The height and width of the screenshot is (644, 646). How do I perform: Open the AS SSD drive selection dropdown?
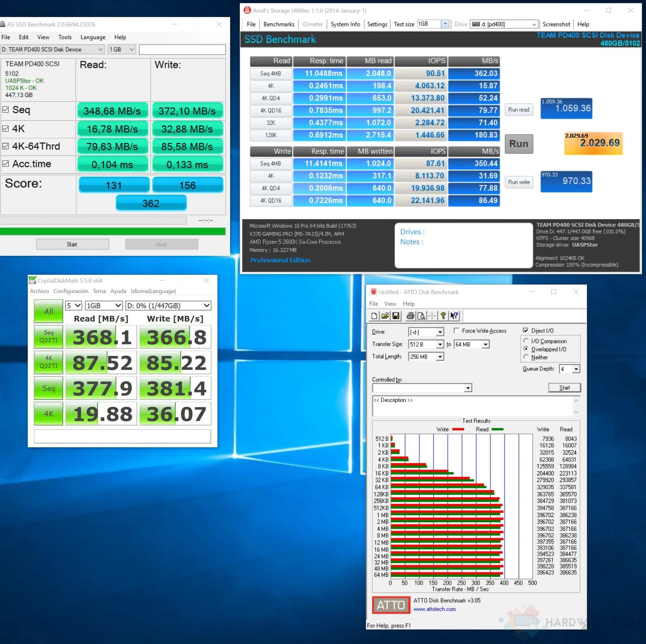[52, 50]
